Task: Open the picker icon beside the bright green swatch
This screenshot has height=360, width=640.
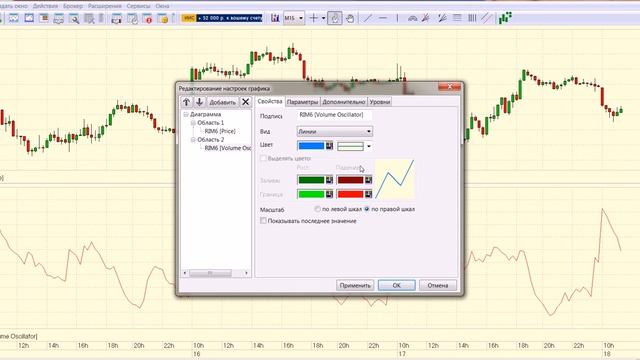Action: 329,194
